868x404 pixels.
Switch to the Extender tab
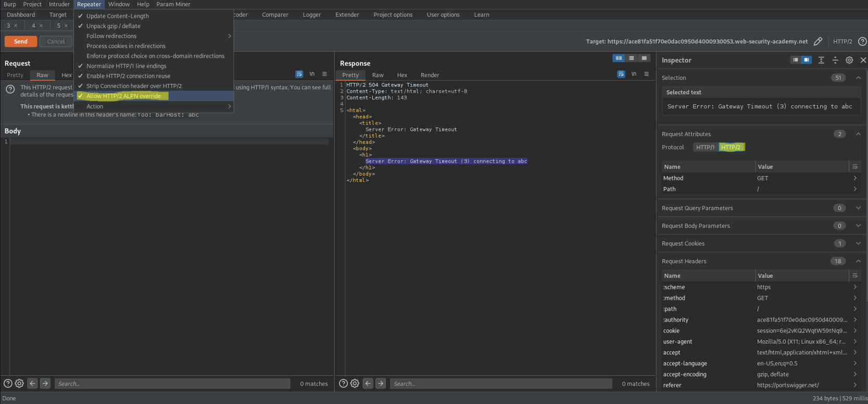pyautogui.click(x=347, y=15)
